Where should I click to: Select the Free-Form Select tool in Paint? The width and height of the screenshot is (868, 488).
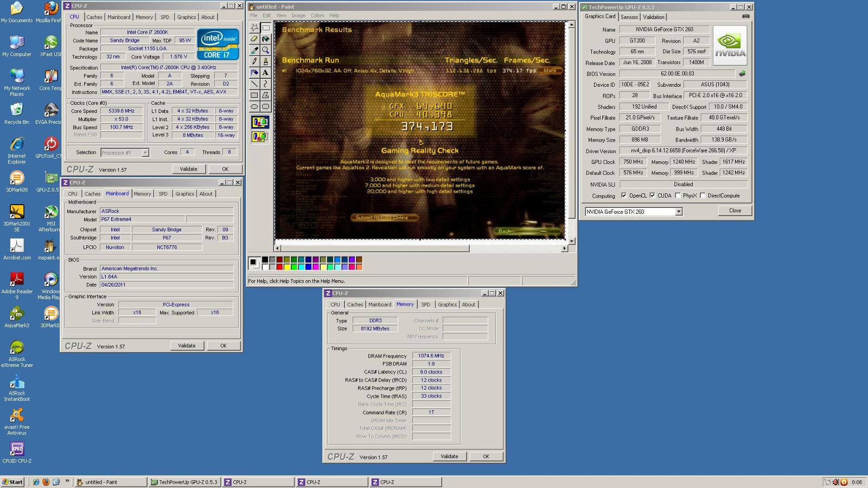[254, 27]
